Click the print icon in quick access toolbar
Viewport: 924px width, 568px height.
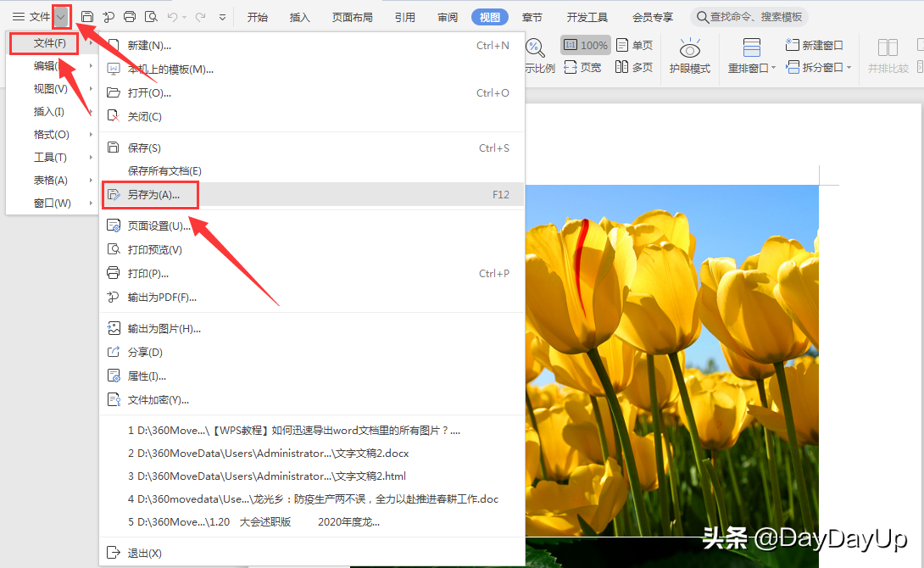130,17
